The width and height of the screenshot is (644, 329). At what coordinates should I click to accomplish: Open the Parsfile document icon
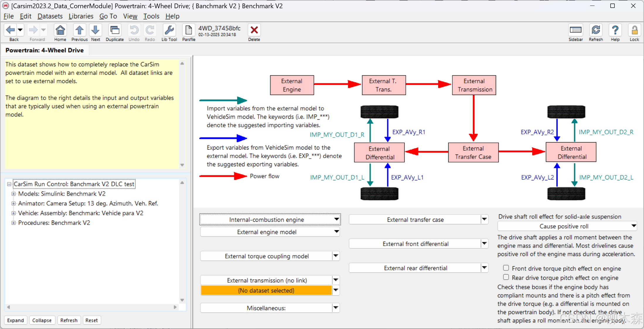[x=188, y=30]
